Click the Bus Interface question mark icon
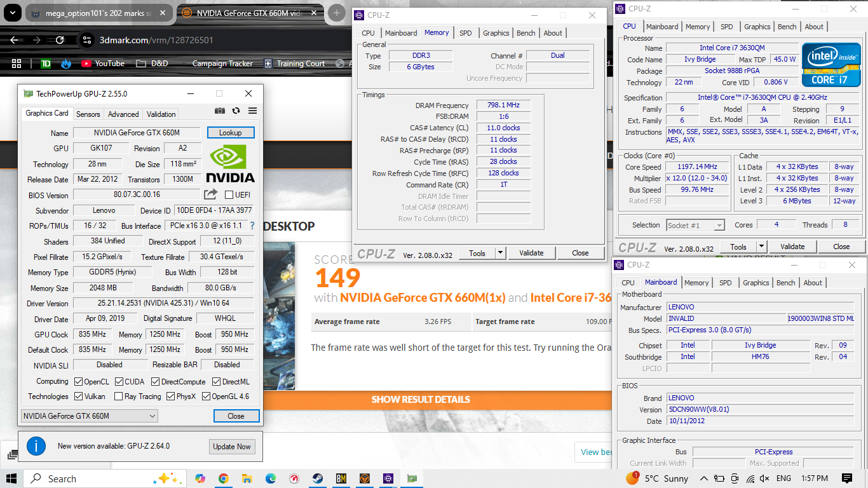Viewport: 868px width, 488px height. [252, 226]
